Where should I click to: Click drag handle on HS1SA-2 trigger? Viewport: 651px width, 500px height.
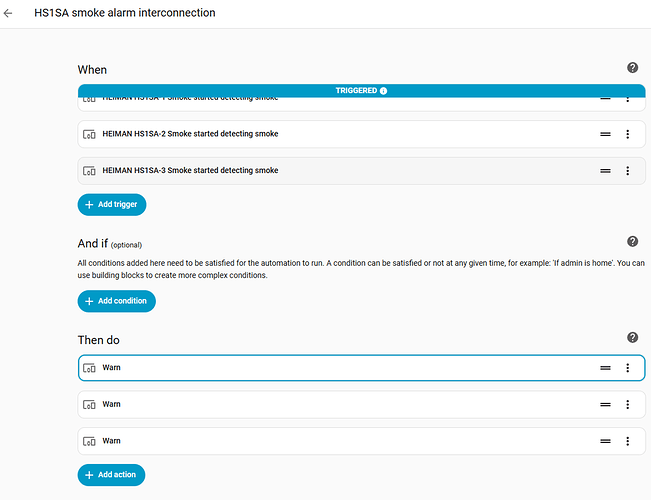pos(605,134)
